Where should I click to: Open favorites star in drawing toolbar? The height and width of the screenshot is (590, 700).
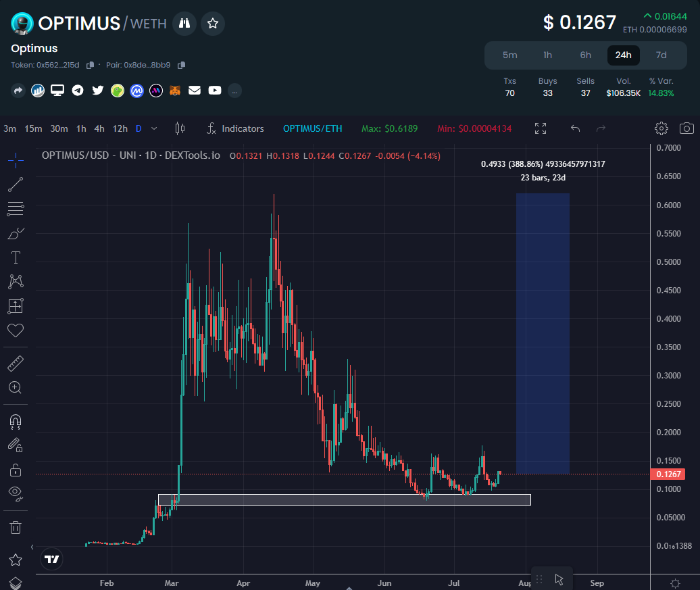16,560
